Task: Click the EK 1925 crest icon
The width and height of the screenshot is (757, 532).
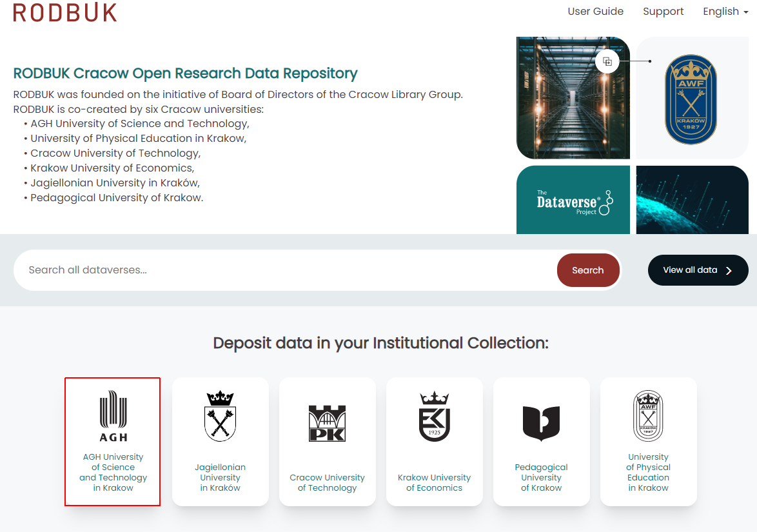Action: pos(435,416)
